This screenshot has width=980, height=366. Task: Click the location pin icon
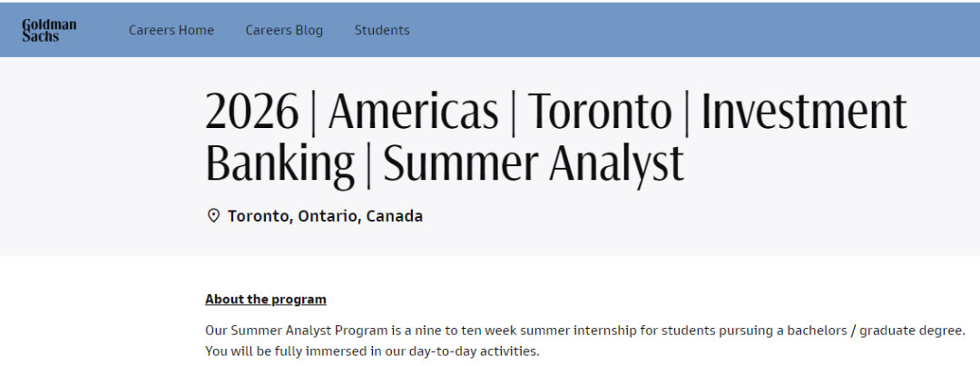(213, 216)
